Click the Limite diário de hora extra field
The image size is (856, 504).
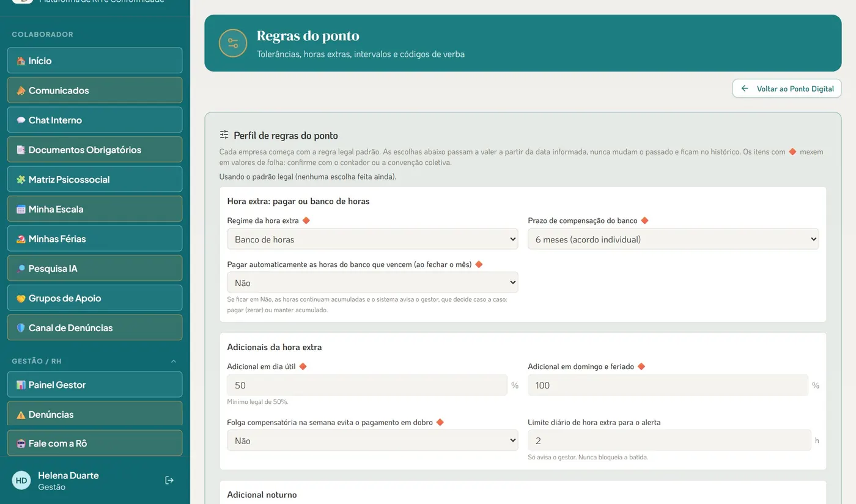pyautogui.click(x=669, y=440)
